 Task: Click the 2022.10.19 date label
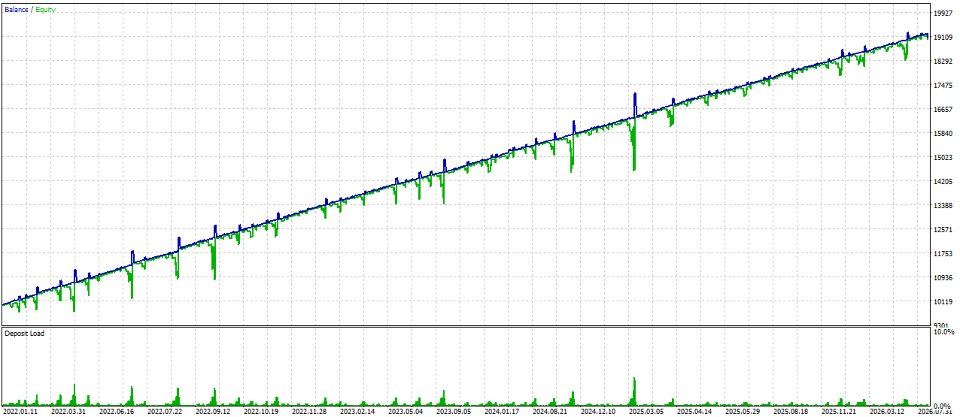coord(261,411)
